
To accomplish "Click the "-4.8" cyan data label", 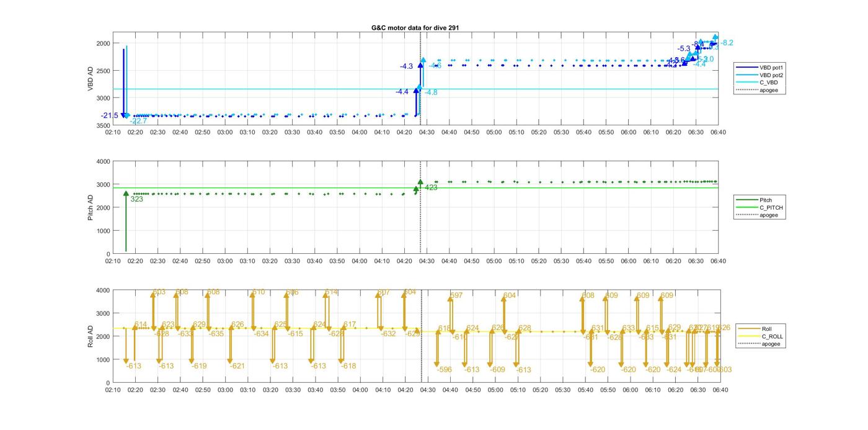I will (x=431, y=92).
